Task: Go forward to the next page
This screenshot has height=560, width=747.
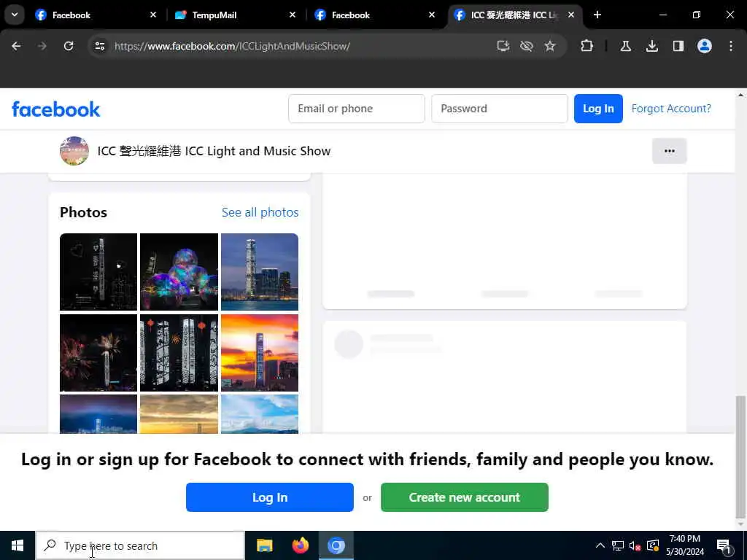Action: click(42, 46)
